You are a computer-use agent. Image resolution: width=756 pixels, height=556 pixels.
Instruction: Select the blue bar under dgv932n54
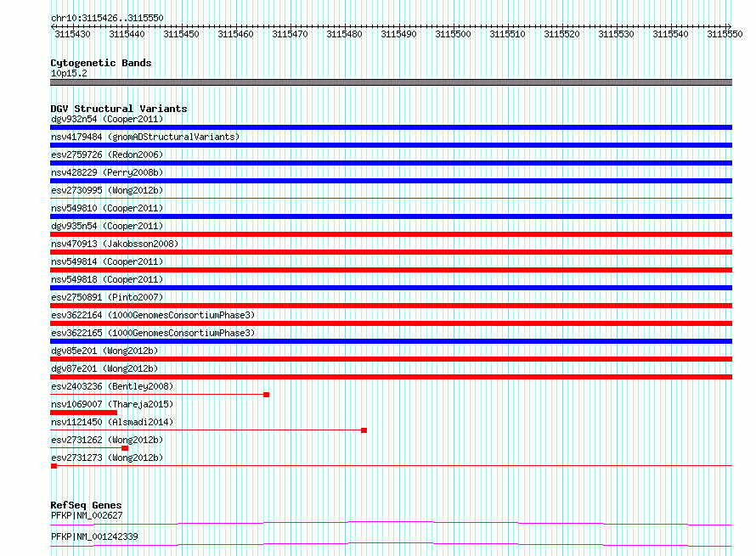coord(391,127)
